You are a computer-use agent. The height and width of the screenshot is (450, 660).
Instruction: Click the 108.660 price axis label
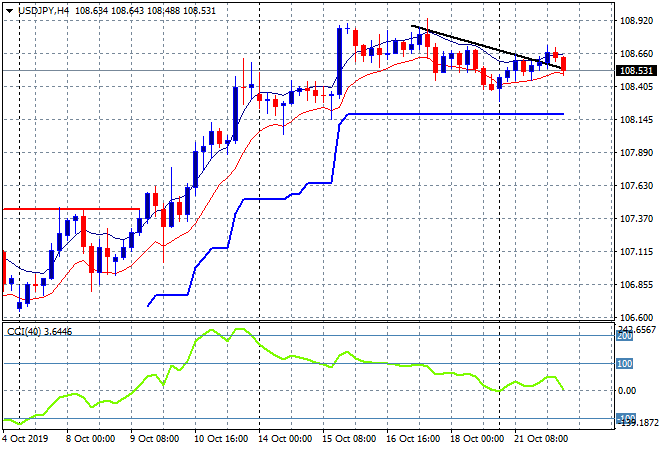pos(636,53)
